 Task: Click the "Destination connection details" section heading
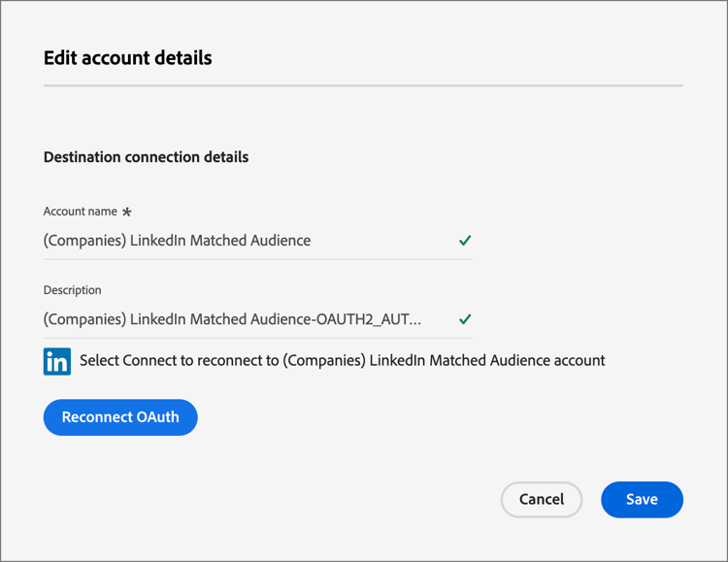pos(146,157)
